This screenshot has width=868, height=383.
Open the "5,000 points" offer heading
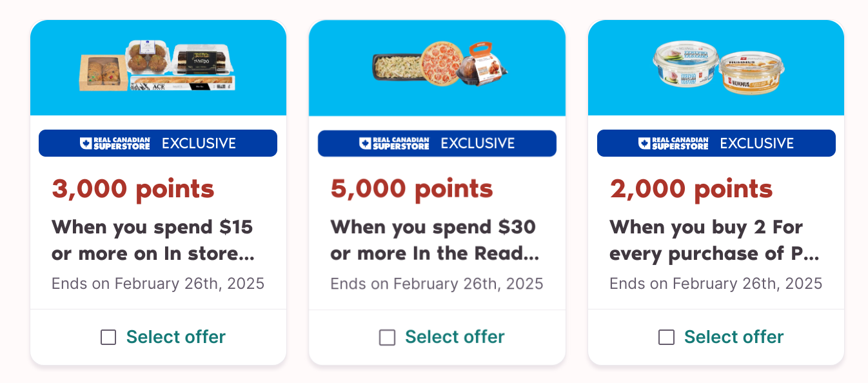click(411, 189)
